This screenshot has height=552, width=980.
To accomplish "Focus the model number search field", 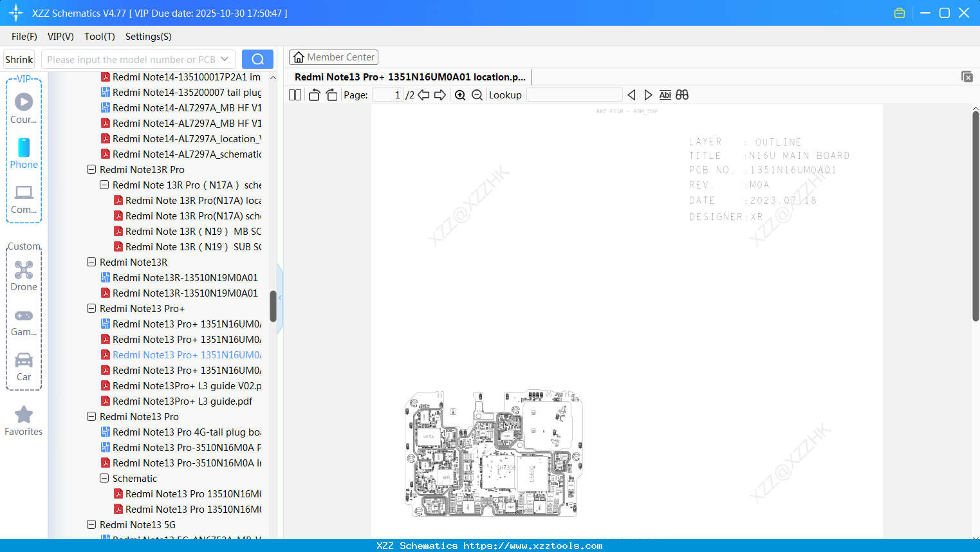I will coord(132,59).
